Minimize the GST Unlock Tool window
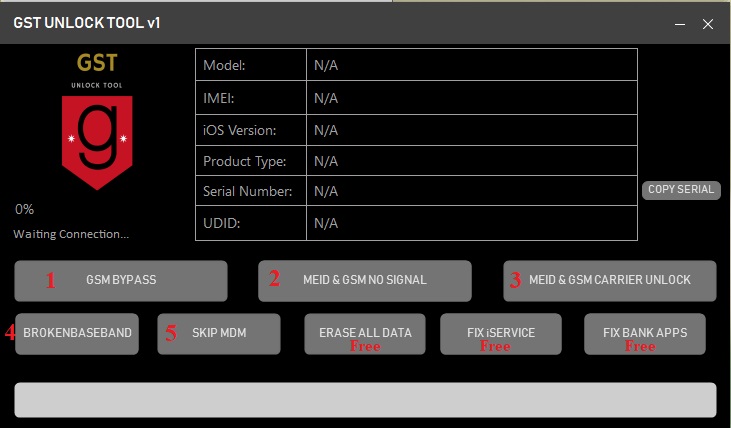 (680, 24)
